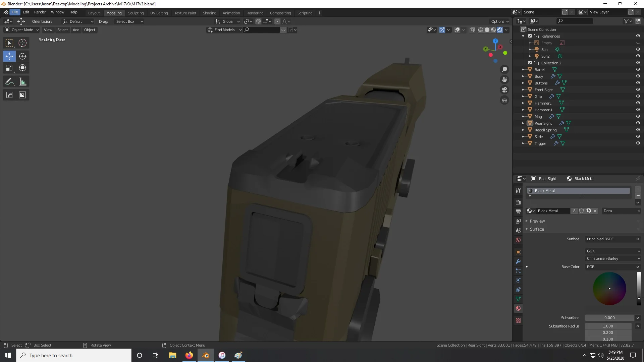
Task: Select the Annotate tool
Action: pyautogui.click(x=9, y=82)
